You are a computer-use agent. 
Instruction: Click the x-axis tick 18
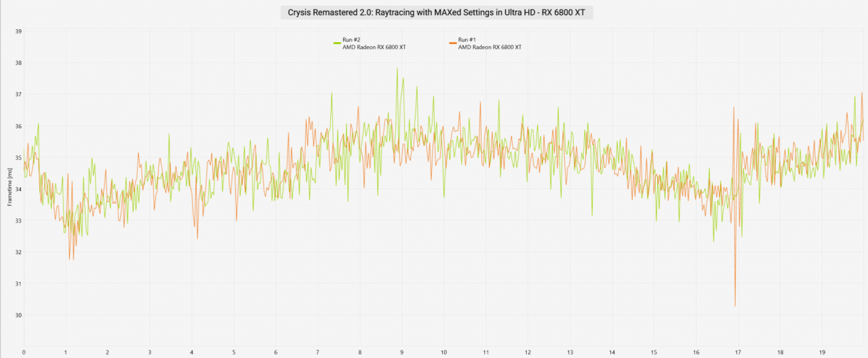(x=781, y=353)
